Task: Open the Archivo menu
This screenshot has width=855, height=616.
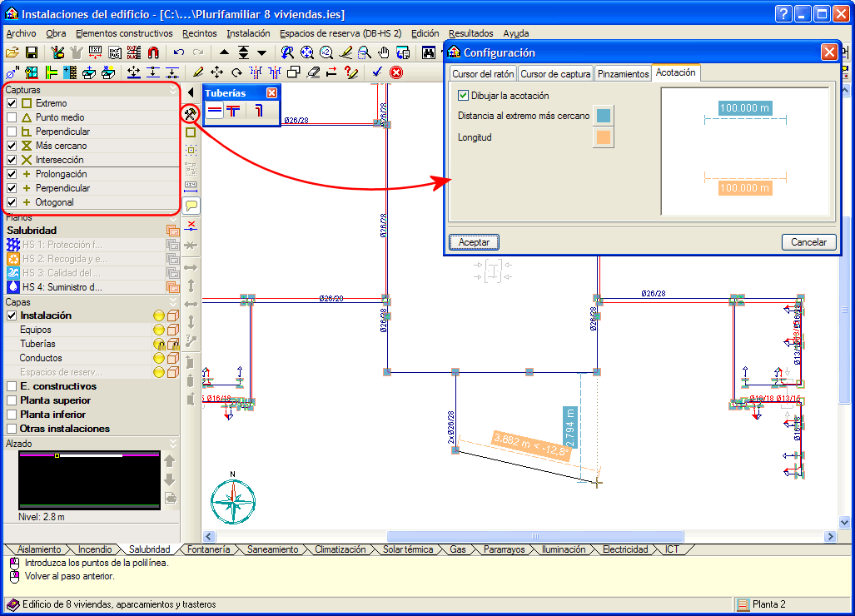Action: (x=22, y=33)
